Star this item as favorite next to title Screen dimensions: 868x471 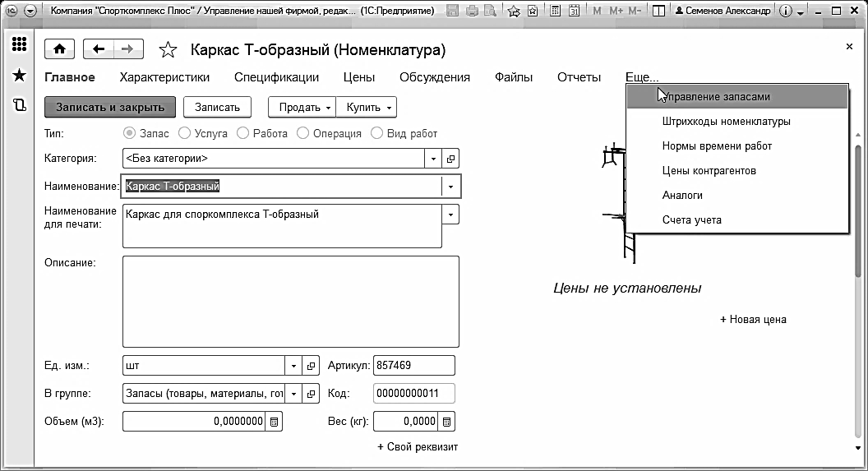click(168, 50)
